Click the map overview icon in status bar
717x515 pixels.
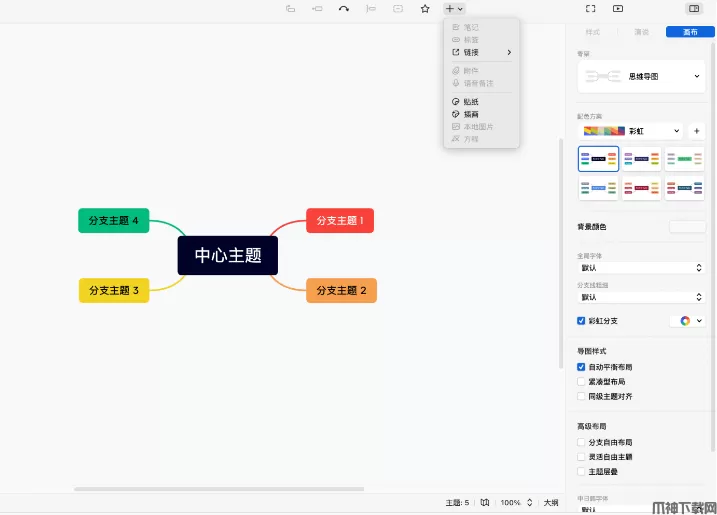[484, 502]
